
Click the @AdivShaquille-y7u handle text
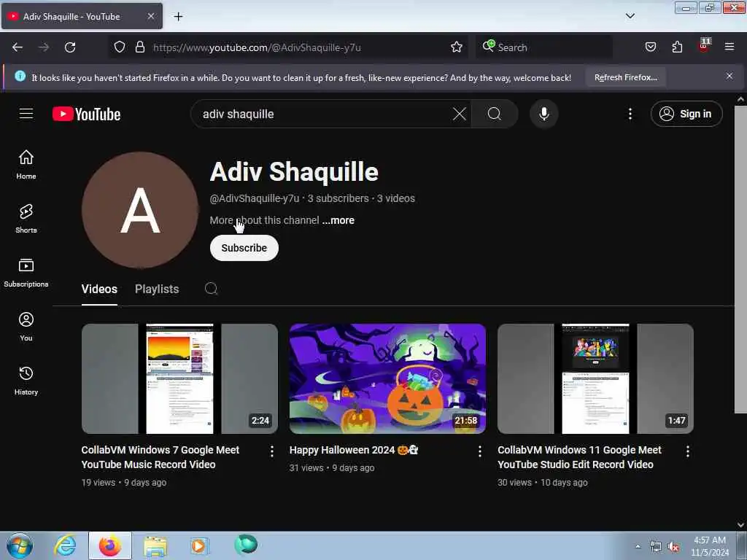point(255,198)
